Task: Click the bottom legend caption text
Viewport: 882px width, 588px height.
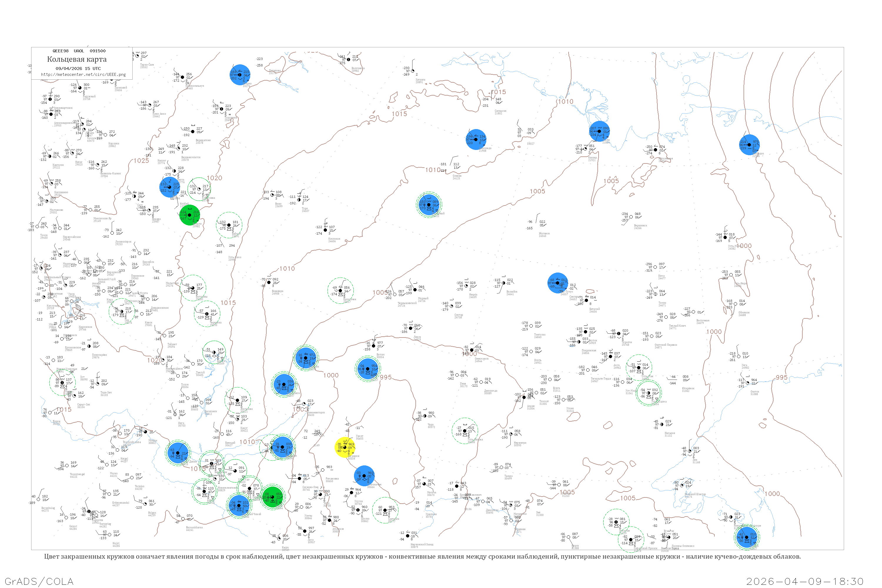Action: tap(422, 557)
